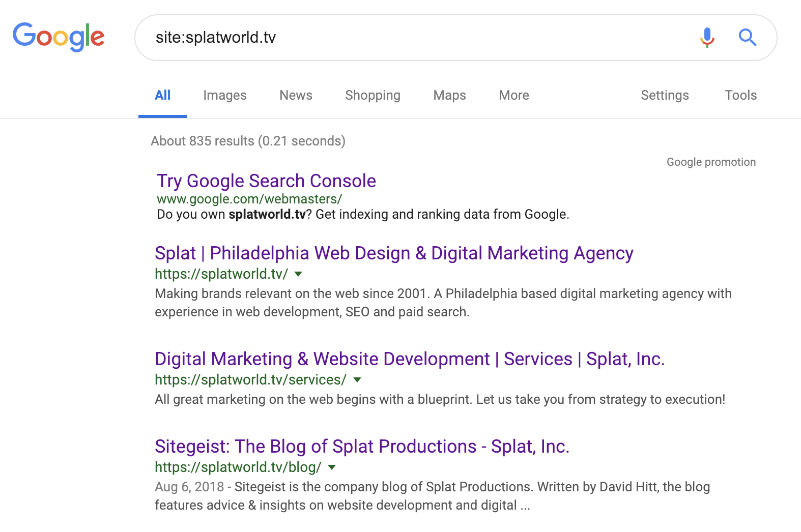Screen dimensions: 801x532
Task: Open the Shopping results tab
Action: pyautogui.click(x=373, y=95)
